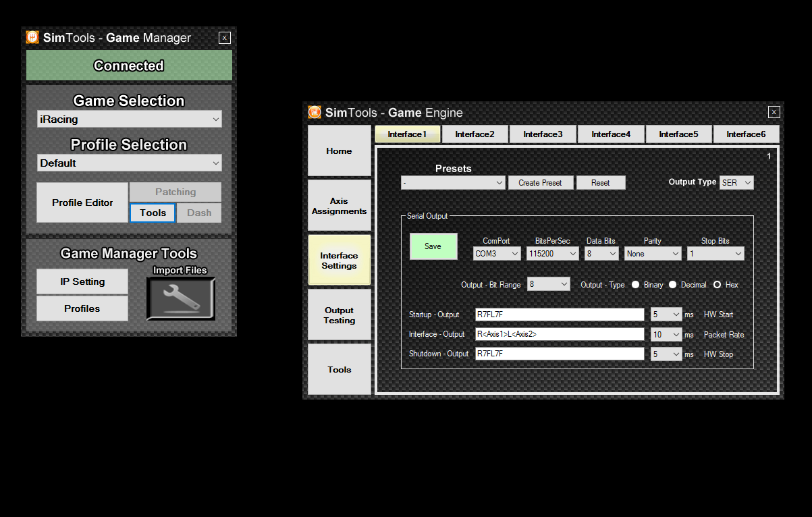Click SimTools logo in Game Manager title
812x517 pixels.
[x=32, y=37]
